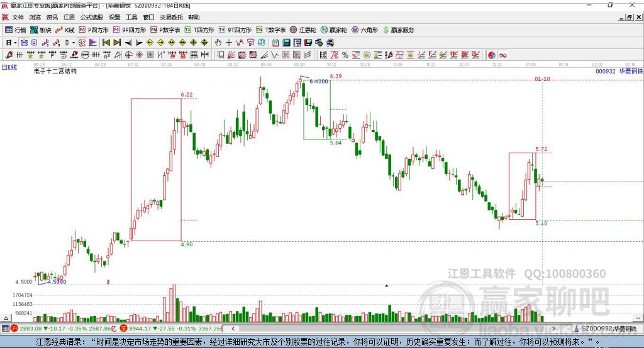Click the red pen drawing icon

coord(9,55)
